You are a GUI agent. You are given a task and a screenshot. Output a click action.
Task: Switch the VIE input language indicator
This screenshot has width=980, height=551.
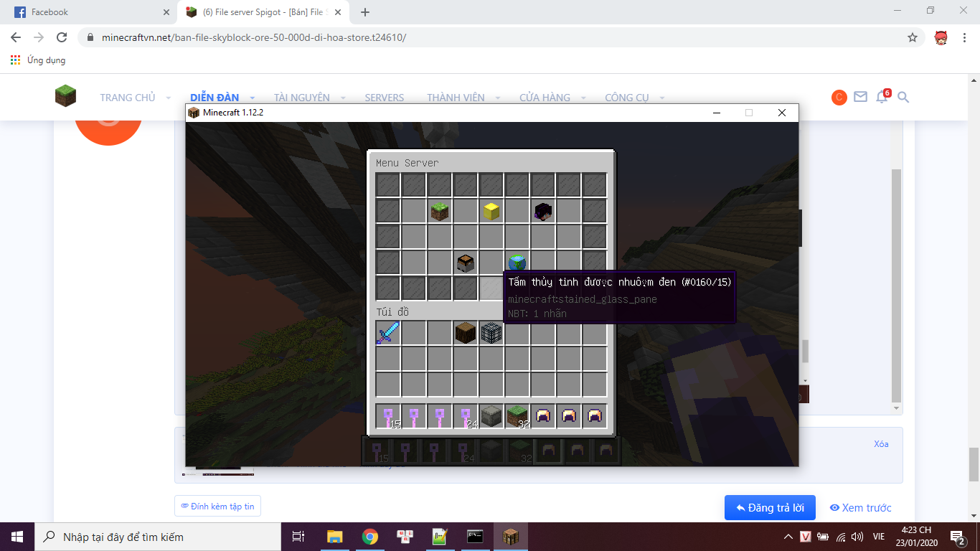point(879,537)
